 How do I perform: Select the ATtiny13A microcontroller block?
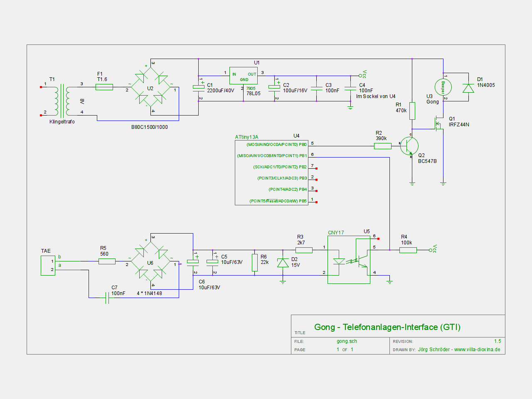point(271,172)
